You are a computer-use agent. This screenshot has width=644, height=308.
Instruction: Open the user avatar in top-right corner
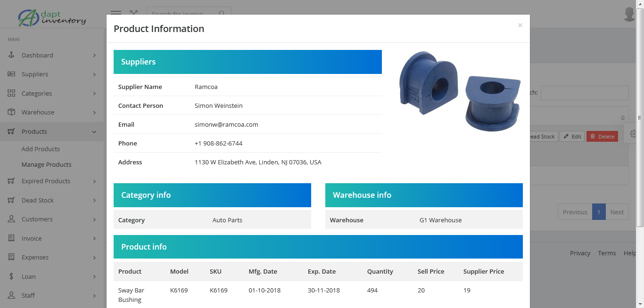click(629, 14)
